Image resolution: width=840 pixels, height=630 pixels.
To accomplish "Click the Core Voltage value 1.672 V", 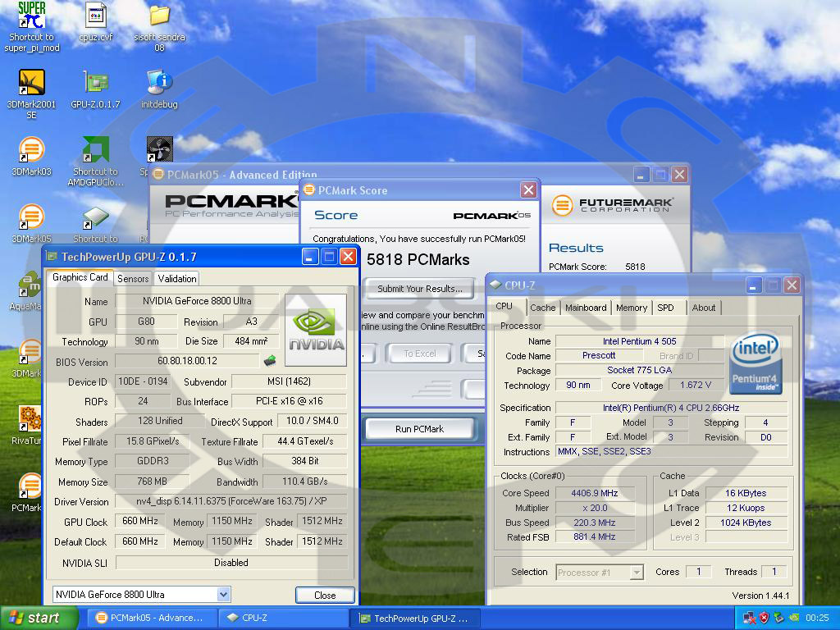I will (696, 386).
